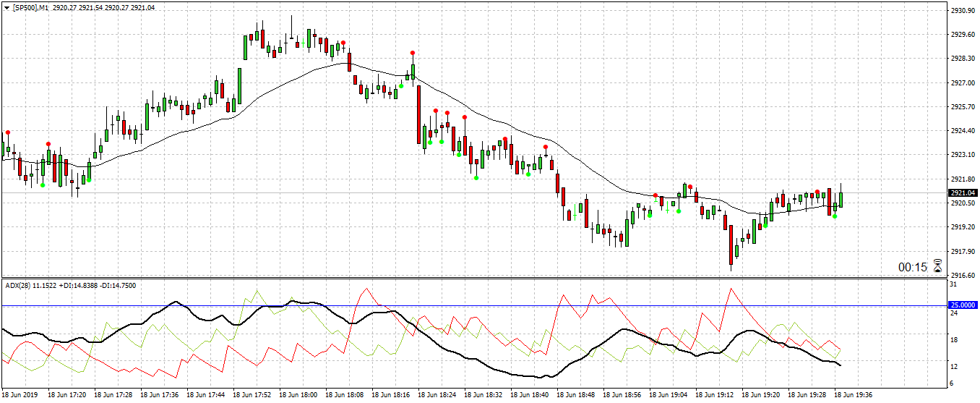Click the highlighted 2921.04 current price tag
The width and height of the screenshot is (980, 403).
pos(963,193)
